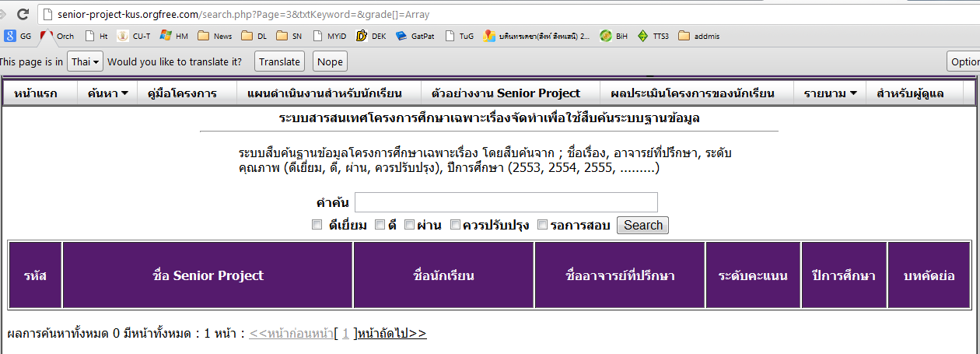Open the DEK bookmark
This screenshot has width=980, height=354.
[x=371, y=36]
